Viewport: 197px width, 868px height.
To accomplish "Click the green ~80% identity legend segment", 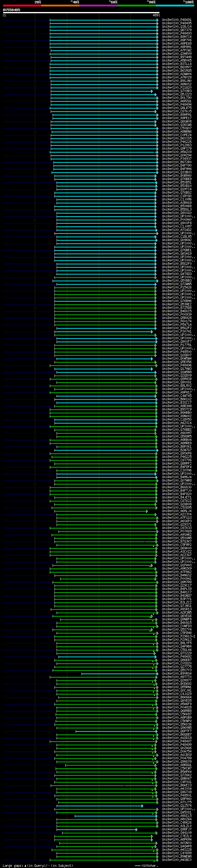I will pyautogui.click(x=136, y=6).
